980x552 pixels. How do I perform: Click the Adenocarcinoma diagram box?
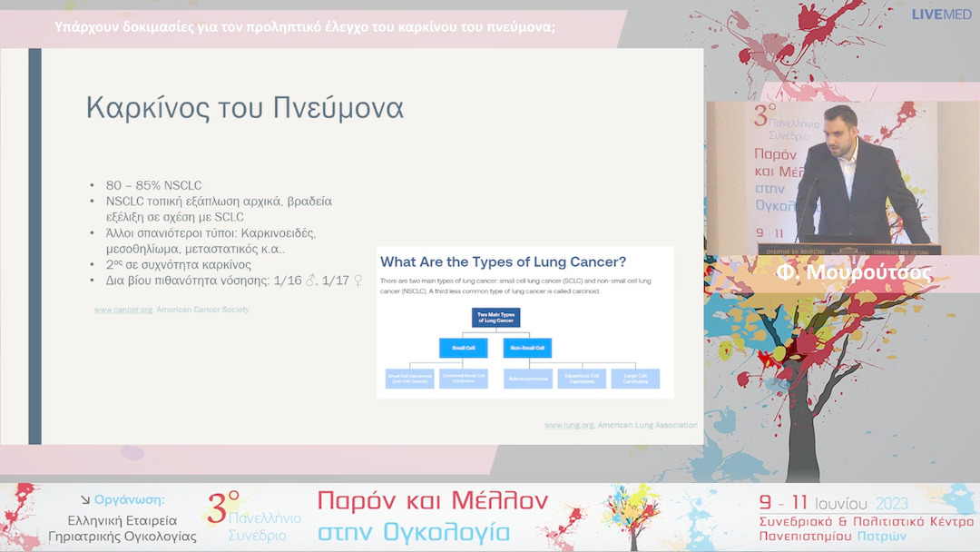click(527, 379)
